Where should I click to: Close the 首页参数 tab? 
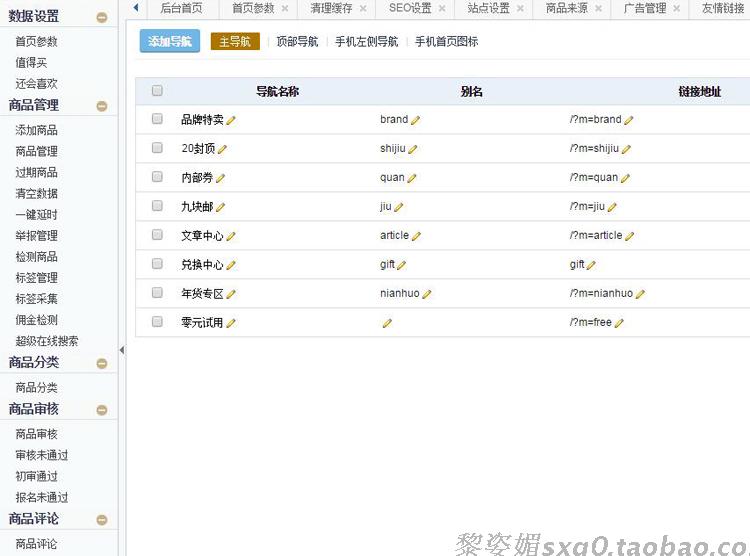285,8
